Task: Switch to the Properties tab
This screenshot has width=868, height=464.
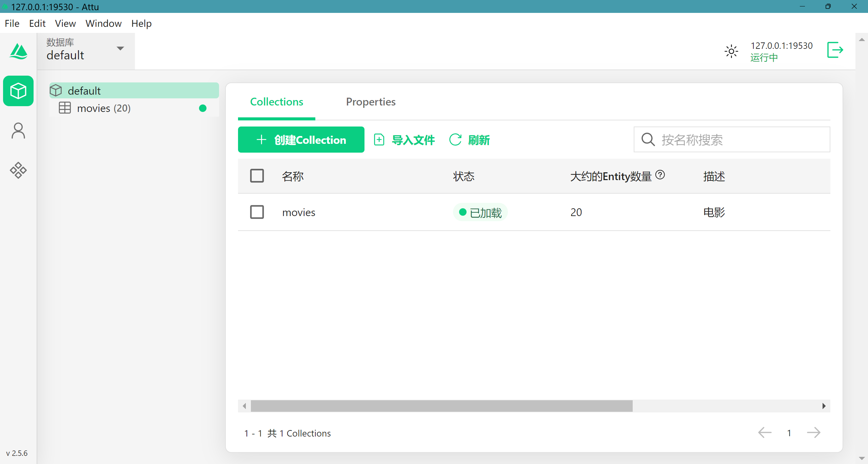Action: click(x=371, y=102)
